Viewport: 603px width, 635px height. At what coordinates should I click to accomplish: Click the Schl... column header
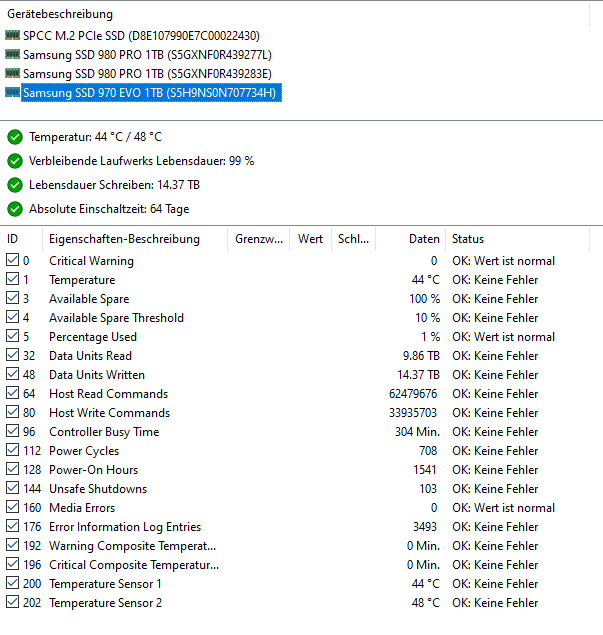(354, 239)
